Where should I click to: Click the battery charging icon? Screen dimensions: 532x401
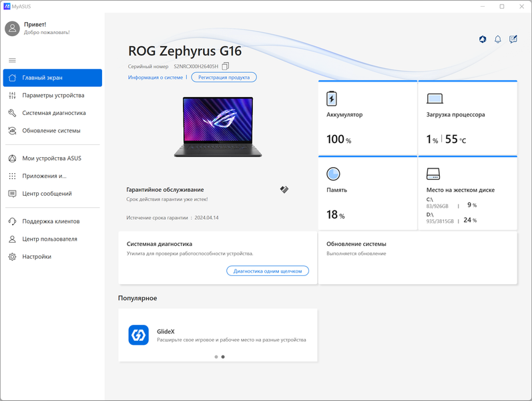point(332,98)
